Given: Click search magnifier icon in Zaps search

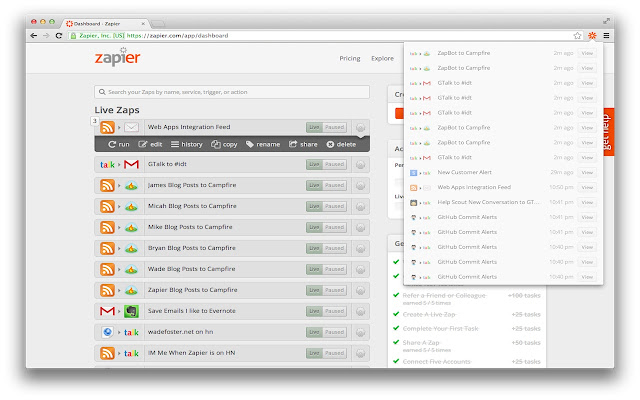Looking at the screenshot, I should [102, 92].
